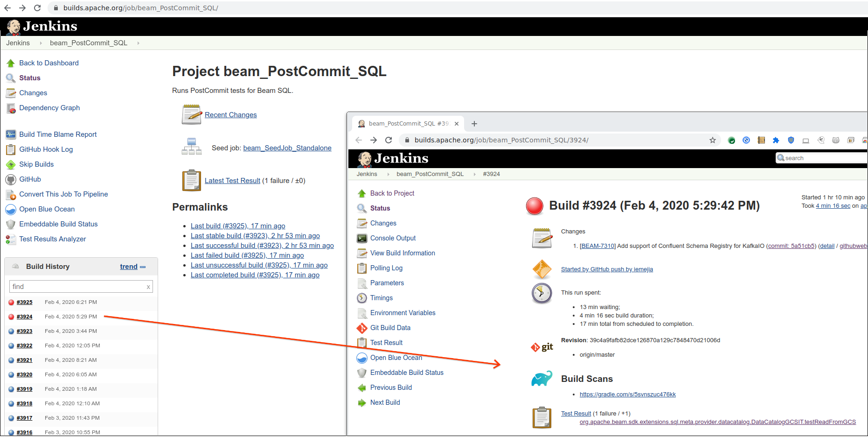Expand the breadcrumb arrow after Jenkins in the build window

388,174
